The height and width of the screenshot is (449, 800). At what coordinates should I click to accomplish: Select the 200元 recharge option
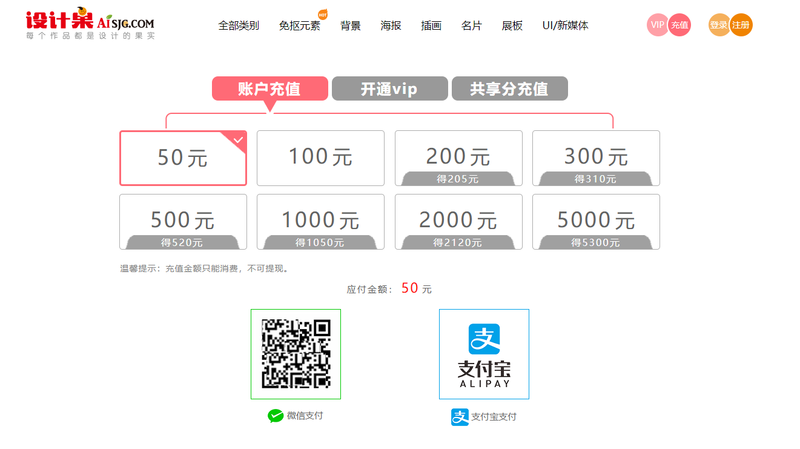coord(459,158)
